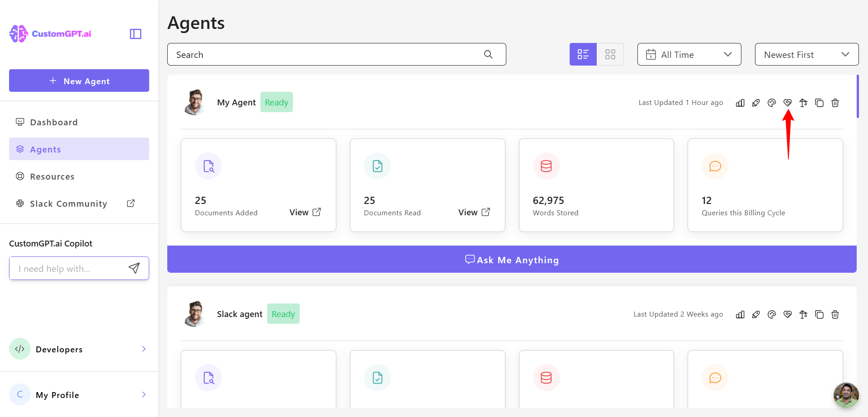Click the Developers code icon
The image size is (868, 417).
[20, 349]
